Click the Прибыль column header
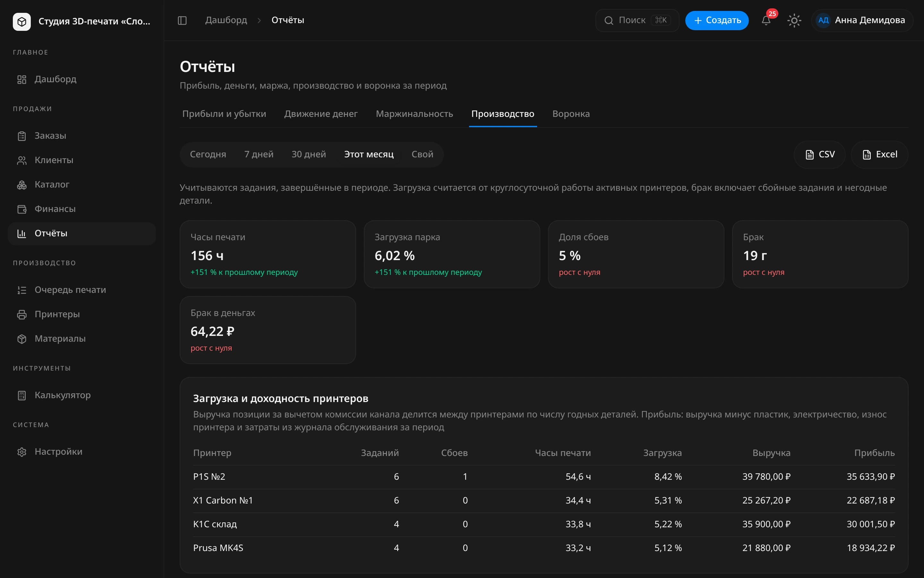The height and width of the screenshot is (578, 924). (874, 453)
